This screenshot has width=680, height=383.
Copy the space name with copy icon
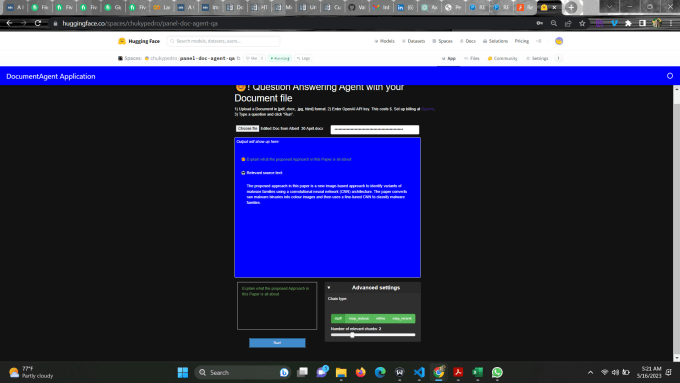point(239,58)
